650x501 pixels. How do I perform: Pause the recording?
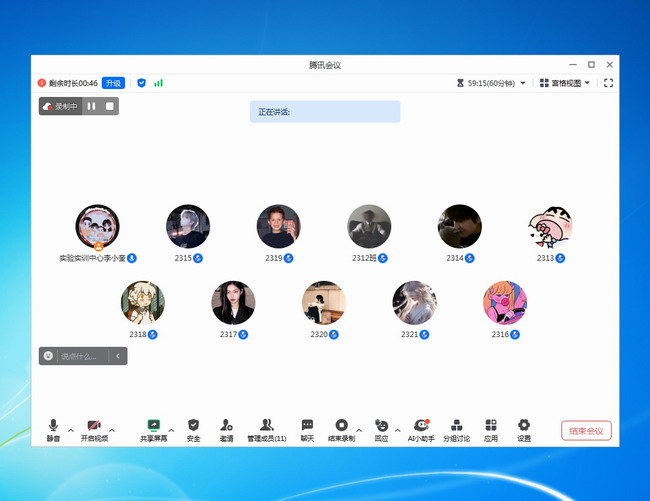click(91, 106)
